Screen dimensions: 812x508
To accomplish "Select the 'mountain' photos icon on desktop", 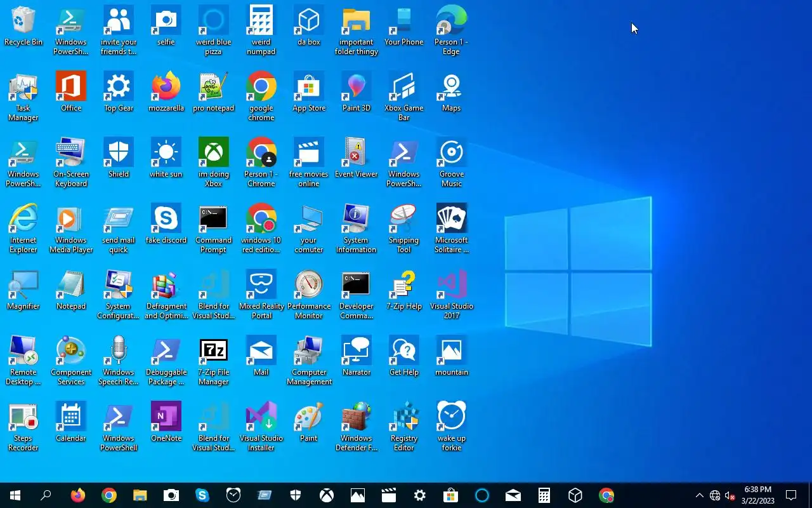I will (x=452, y=357).
